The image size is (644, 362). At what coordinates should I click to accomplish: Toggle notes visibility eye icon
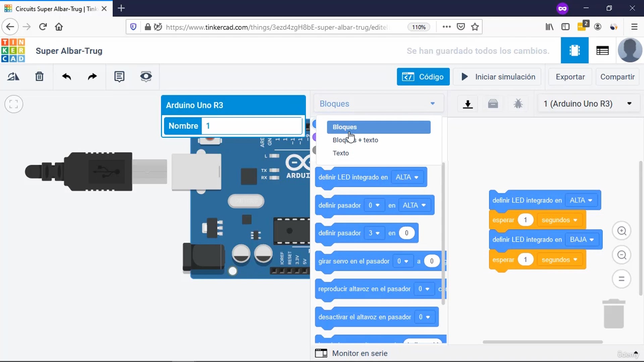[146, 77]
